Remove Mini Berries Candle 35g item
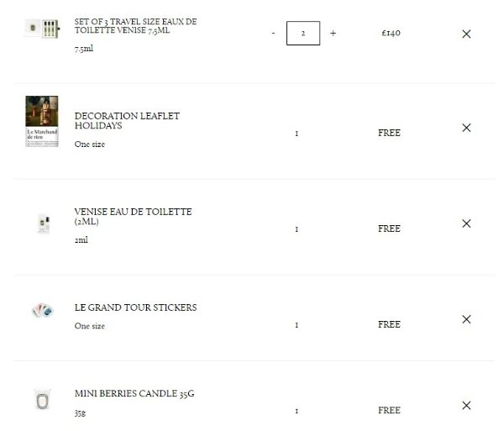The width and height of the screenshot is (504, 431). point(466,406)
